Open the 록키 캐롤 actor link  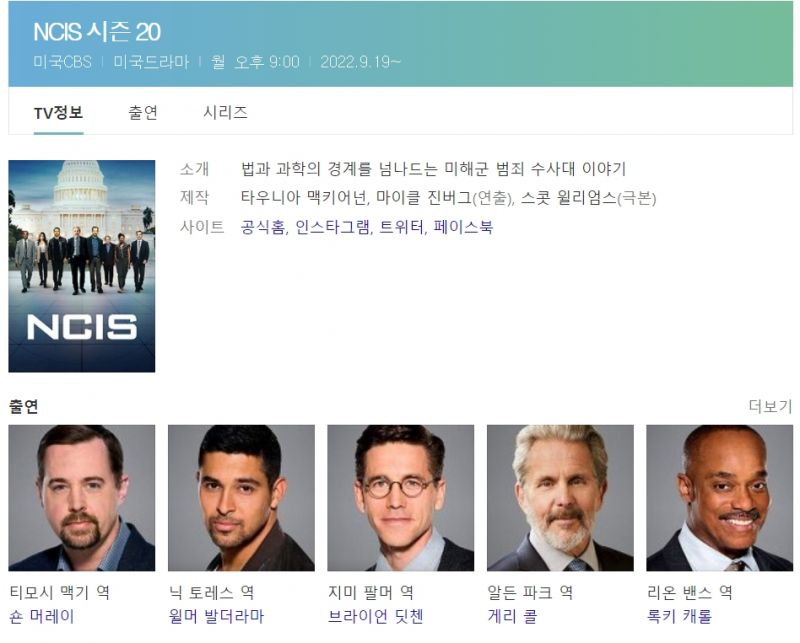pos(679,616)
